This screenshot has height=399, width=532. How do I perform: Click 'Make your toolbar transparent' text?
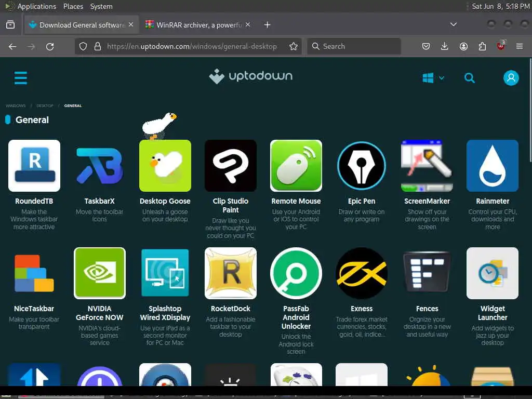[34, 323]
